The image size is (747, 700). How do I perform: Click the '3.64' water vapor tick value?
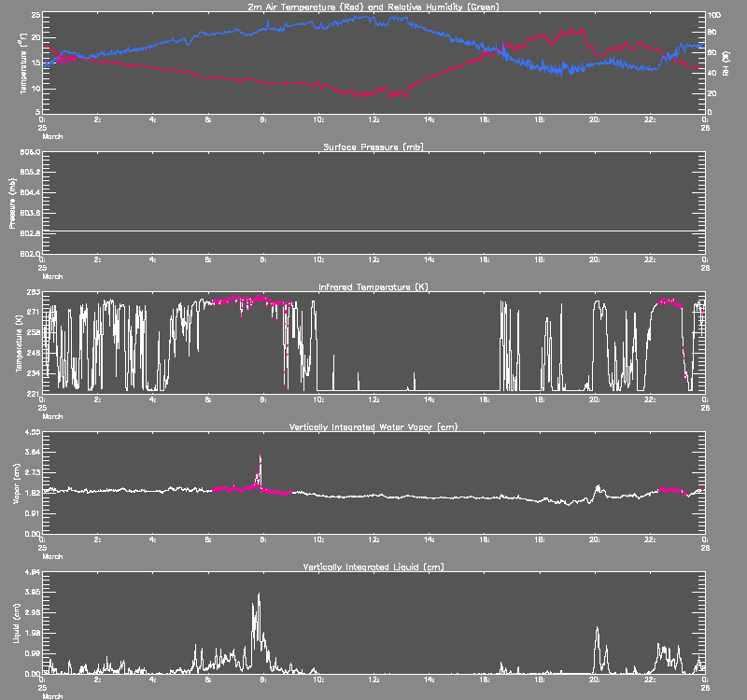[x=33, y=452]
